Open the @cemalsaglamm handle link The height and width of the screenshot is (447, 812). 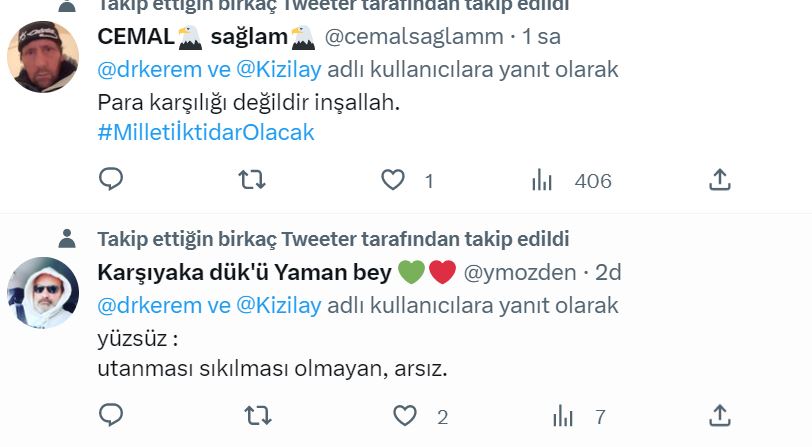click(414, 37)
